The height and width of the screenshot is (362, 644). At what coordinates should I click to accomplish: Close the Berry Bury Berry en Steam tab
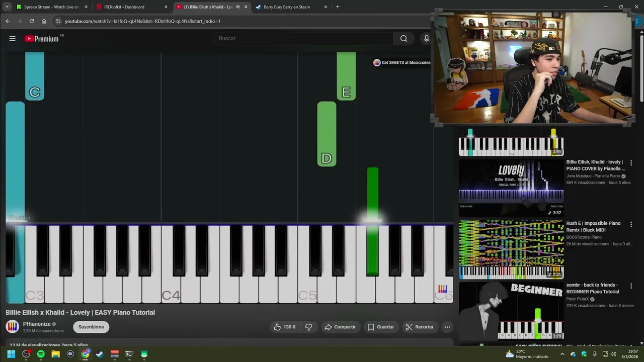(326, 7)
